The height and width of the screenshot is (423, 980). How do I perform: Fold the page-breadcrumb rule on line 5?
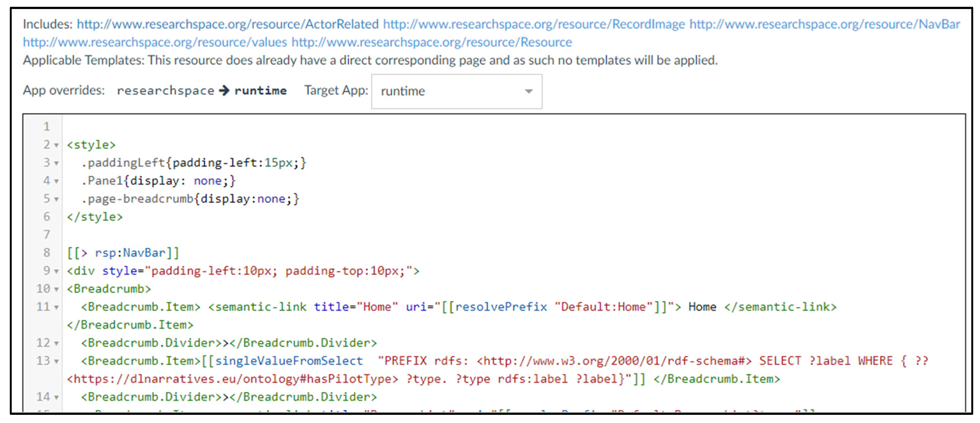click(x=56, y=199)
